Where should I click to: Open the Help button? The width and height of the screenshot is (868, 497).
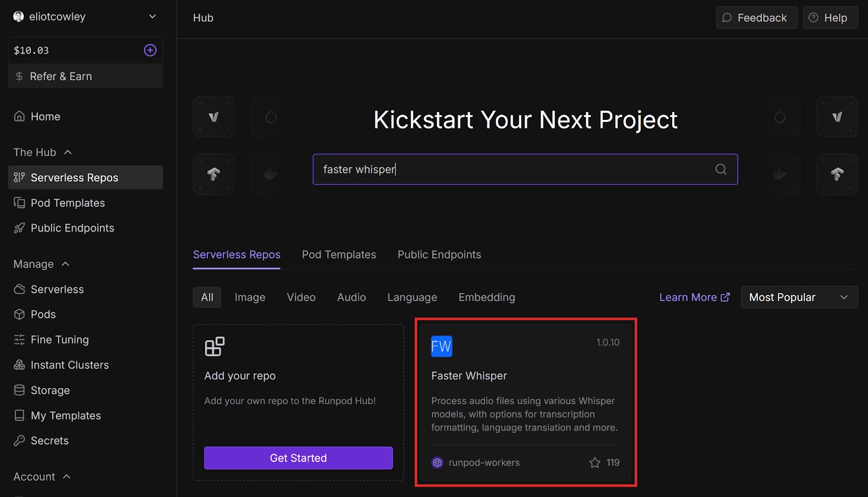830,17
